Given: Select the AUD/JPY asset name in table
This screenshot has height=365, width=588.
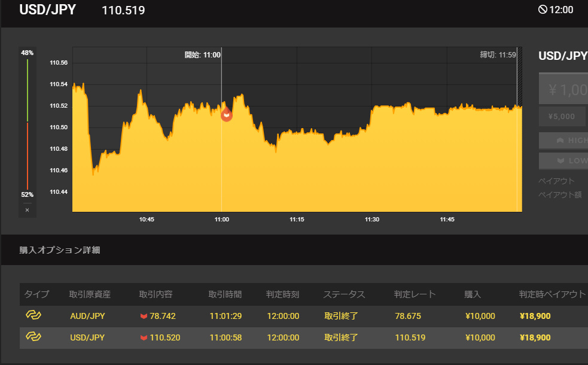Looking at the screenshot, I should (87, 316).
